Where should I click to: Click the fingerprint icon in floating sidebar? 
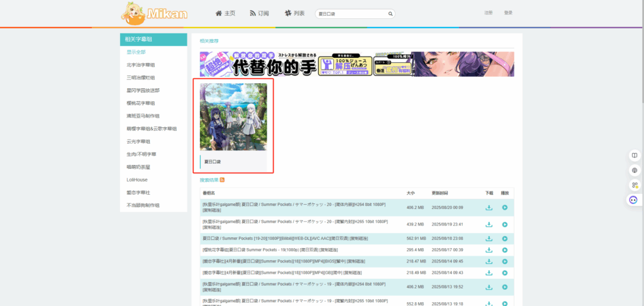coord(635,170)
